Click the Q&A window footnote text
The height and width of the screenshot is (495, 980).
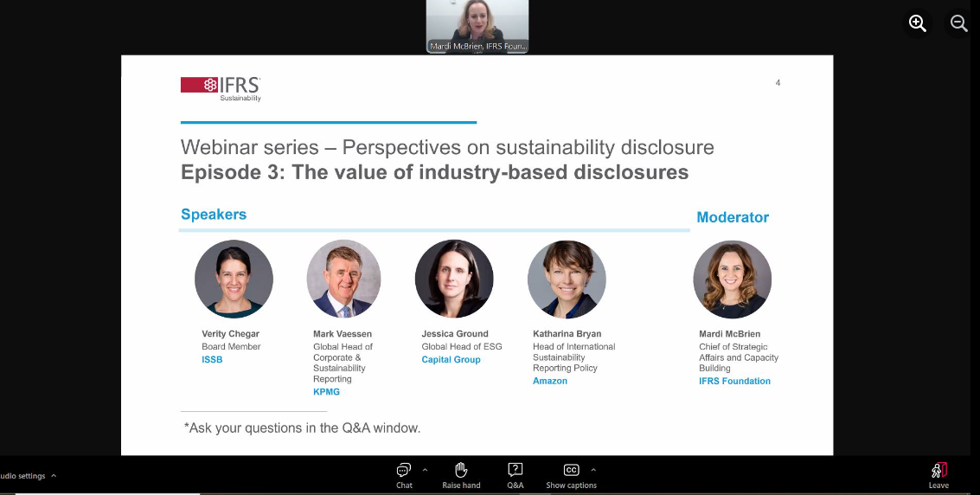pos(302,428)
